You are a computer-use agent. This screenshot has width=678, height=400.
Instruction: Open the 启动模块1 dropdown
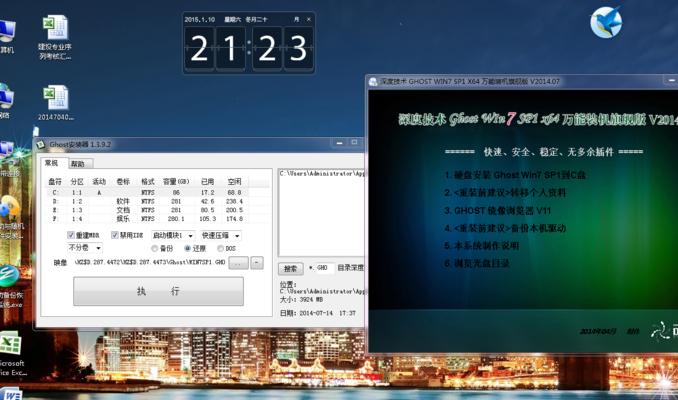[173, 235]
